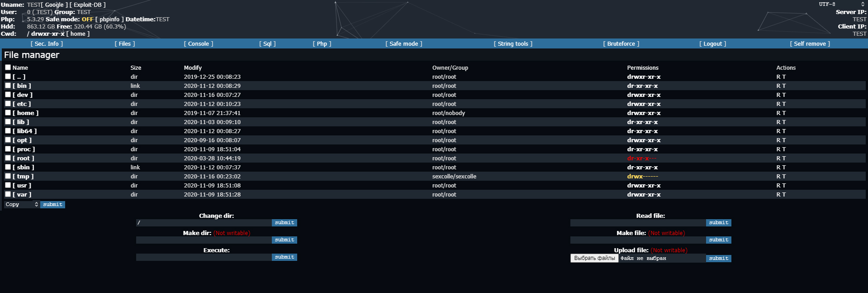This screenshot has height=293, width=868.
Task: Focus the Read file input field
Action: coord(638,223)
